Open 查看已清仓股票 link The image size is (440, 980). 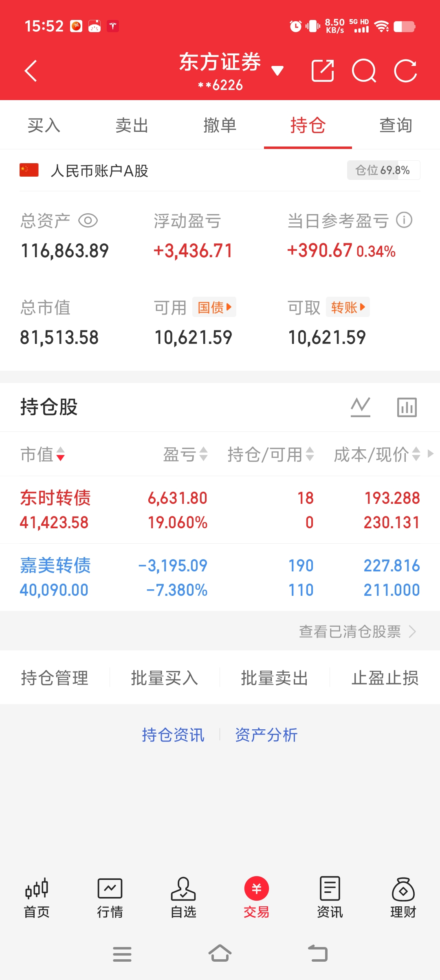coord(358,632)
